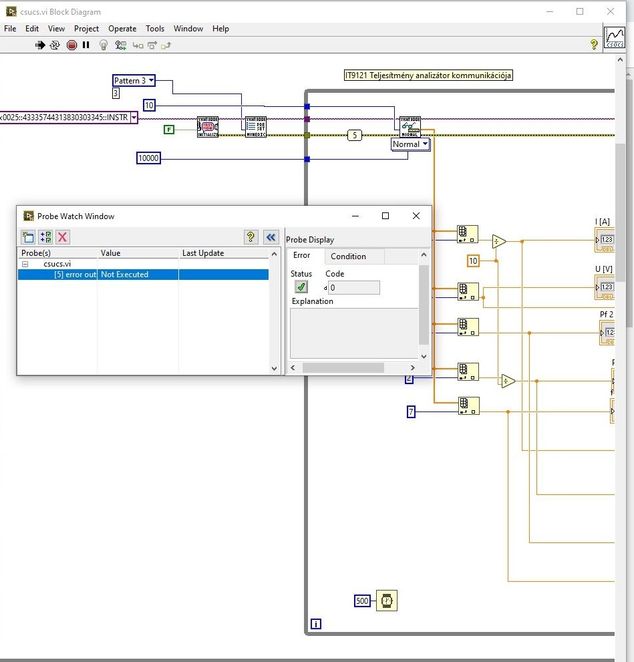Click the Normal measurement VI node

click(x=410, y=127)
